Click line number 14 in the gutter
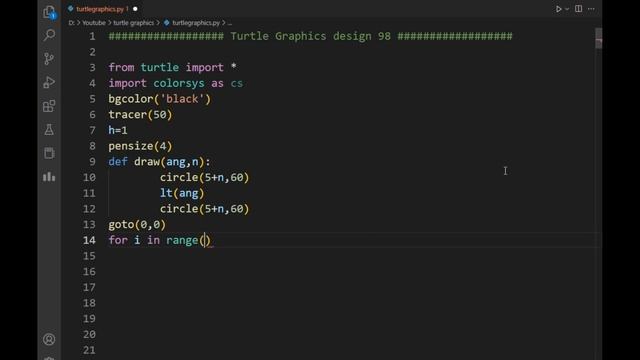The height and width of the screenshot is (360, 640). [89, 240]
